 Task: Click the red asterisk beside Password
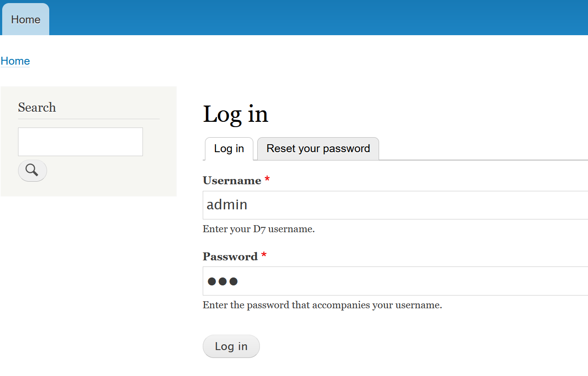(x=264, y=256)
